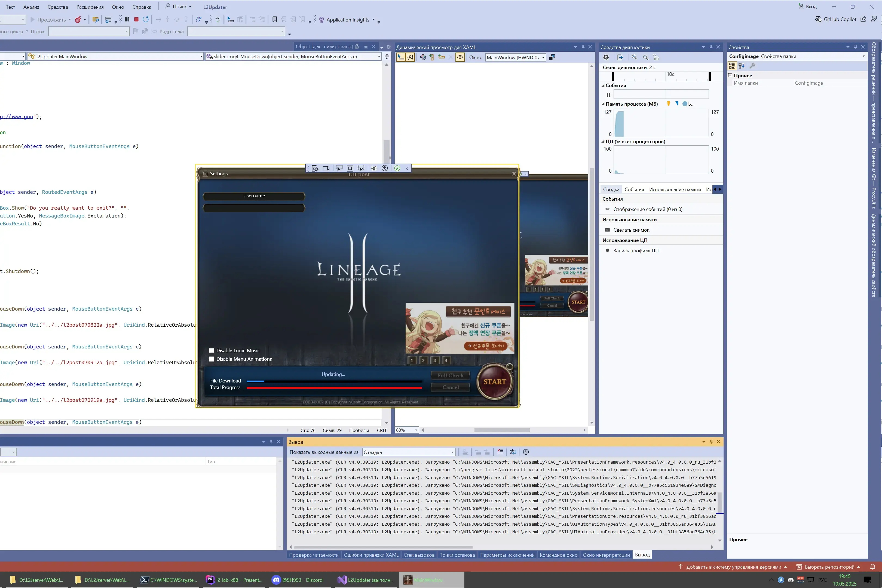
Task: Pause the events timeline in diagnostics
Action: pyautogui.click(x=608, y=95)
